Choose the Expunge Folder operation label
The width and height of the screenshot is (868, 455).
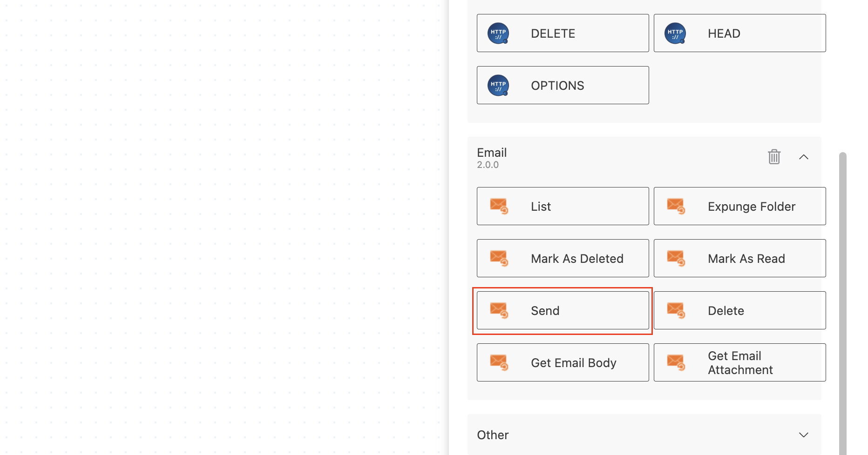[x=752, y=207]
